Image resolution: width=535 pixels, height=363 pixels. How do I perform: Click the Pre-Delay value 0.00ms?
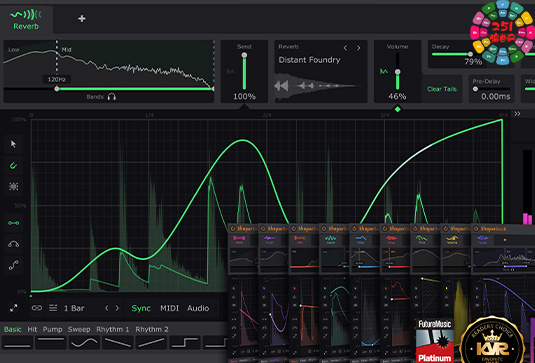(x=496, y=97)
